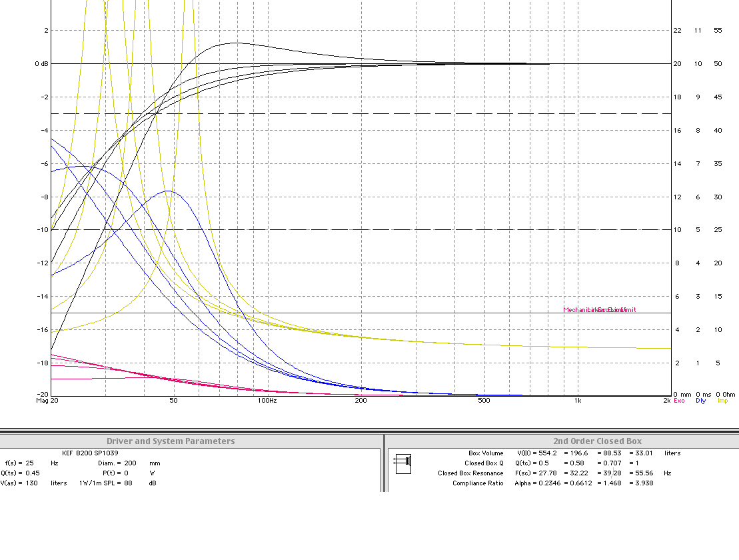Click the P(t) value 0

pyautogui.click(x=127, y=473)
